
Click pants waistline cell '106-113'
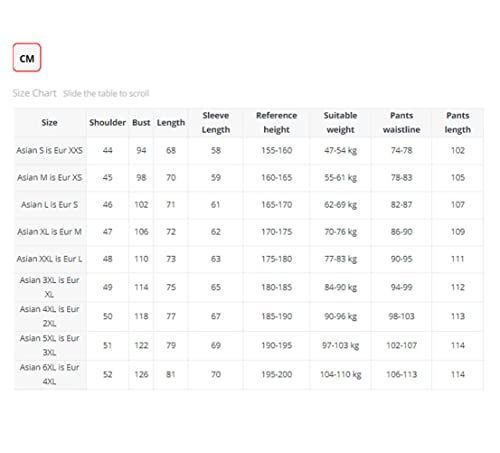tap(401, 375)
